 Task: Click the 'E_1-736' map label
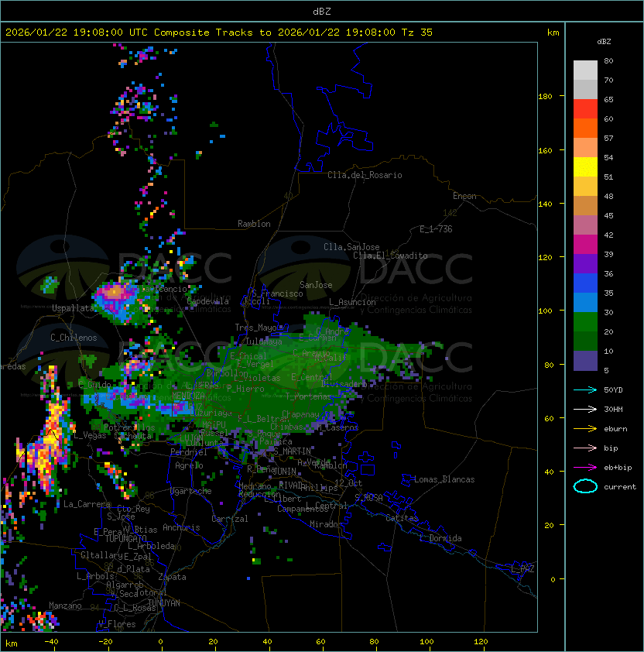click(436, 229)
